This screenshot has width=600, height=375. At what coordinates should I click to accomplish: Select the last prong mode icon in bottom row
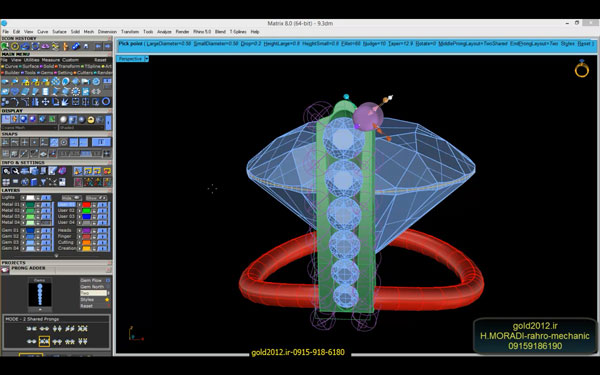point(82,341)
